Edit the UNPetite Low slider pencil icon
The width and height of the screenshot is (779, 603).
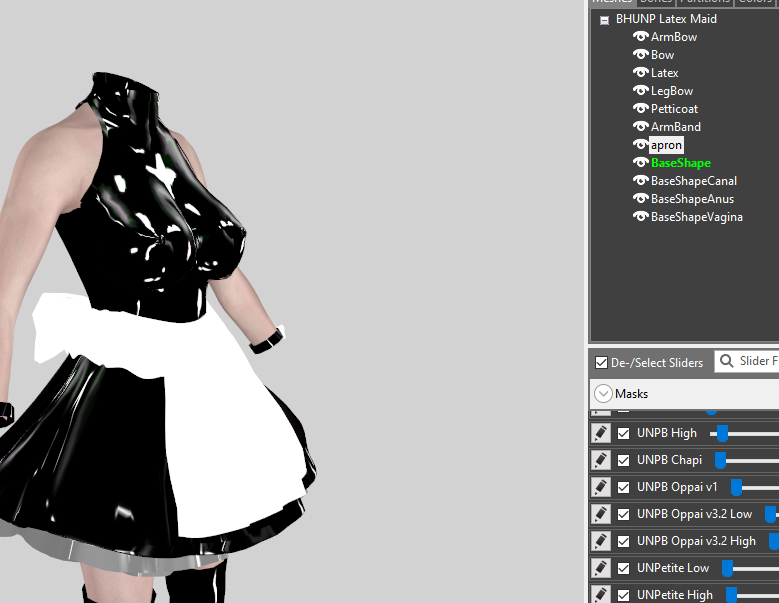600,568
